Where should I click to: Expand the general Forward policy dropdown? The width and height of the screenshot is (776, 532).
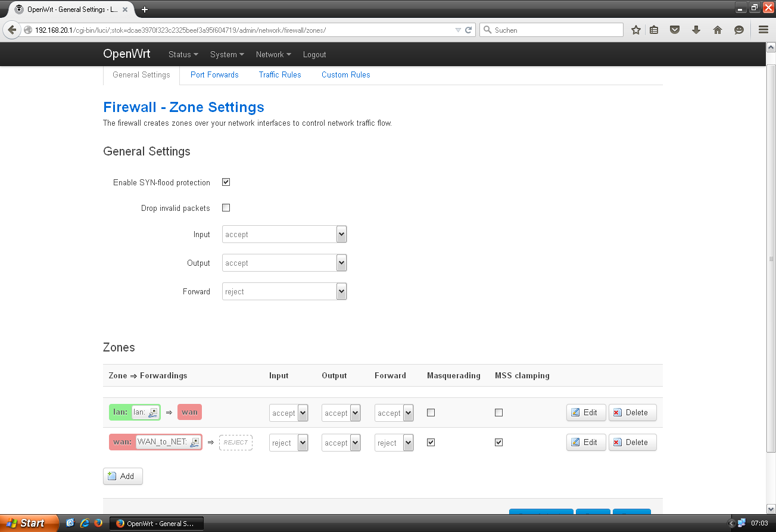click(284, 291)
